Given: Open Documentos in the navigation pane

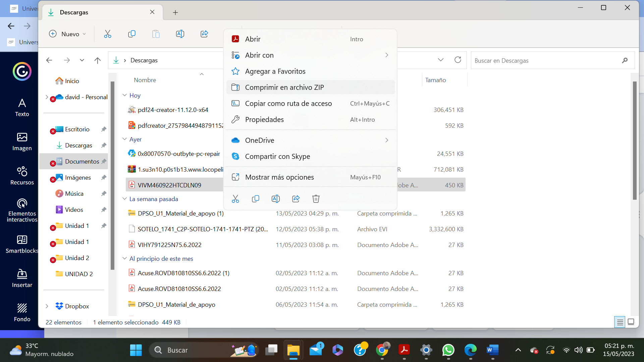Looking at the screenshot, I should tap(82, 162).
